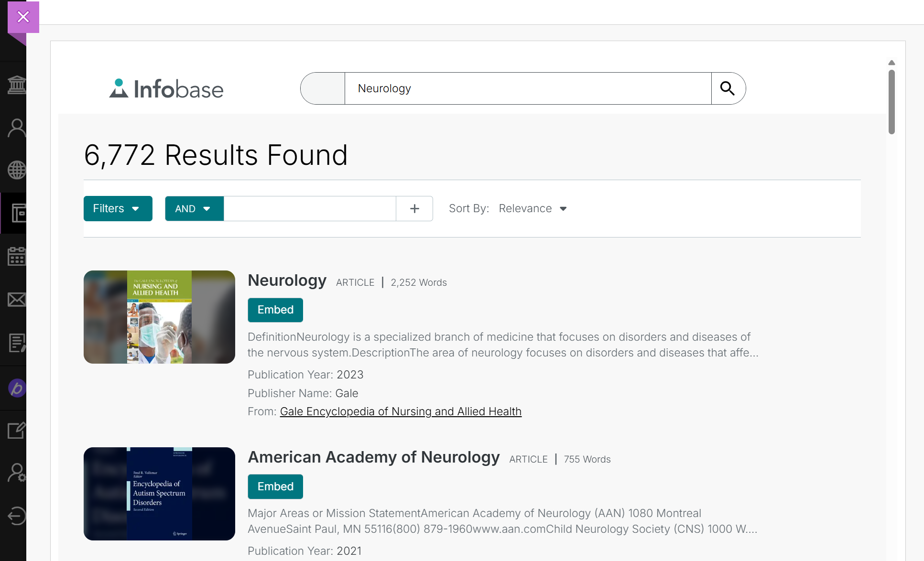This screenshot has height=561, width=924.
Task: Open the AND operator dropdown
Action: point(194,208)
